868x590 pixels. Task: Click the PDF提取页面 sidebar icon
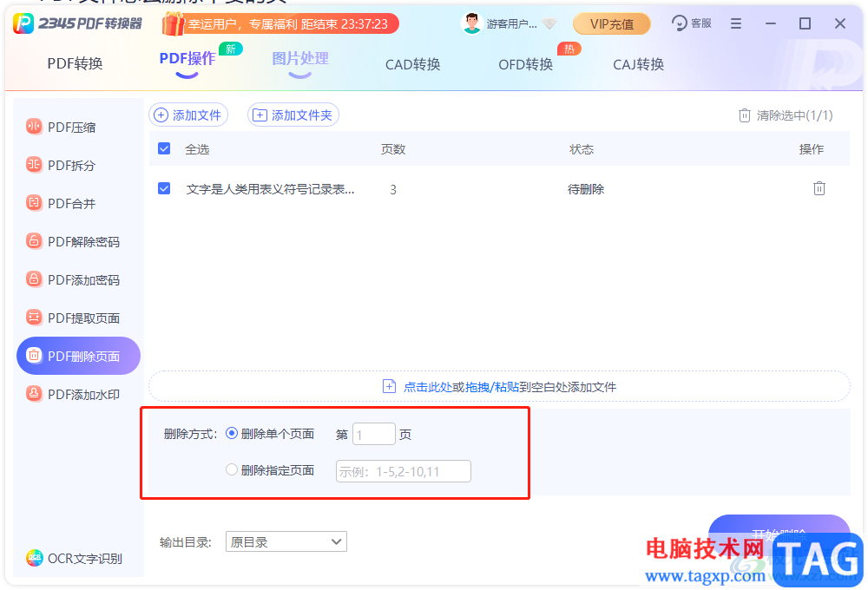[34, 318]
